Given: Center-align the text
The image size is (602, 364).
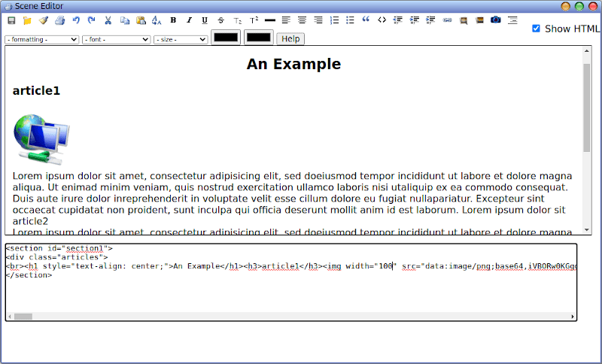Looking at the screenshot, I should (x=303, y=20).
